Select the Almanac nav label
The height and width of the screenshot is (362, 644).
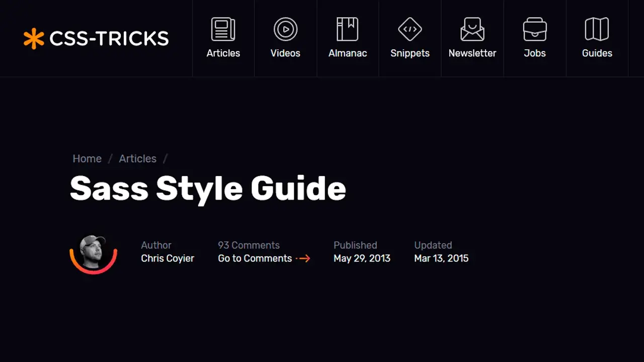pyautogui.click(x=348, y=53)
